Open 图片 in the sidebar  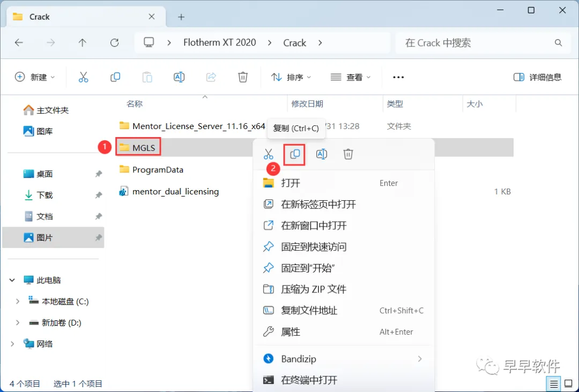(53, 237)
